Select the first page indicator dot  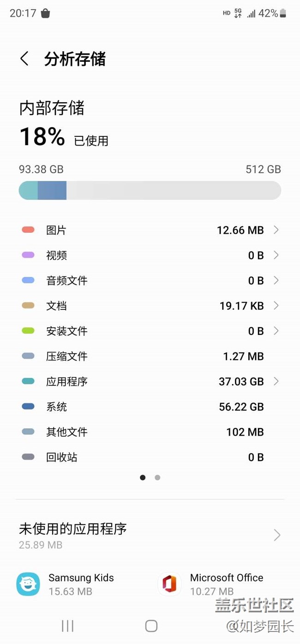click(x=143, y=478)
